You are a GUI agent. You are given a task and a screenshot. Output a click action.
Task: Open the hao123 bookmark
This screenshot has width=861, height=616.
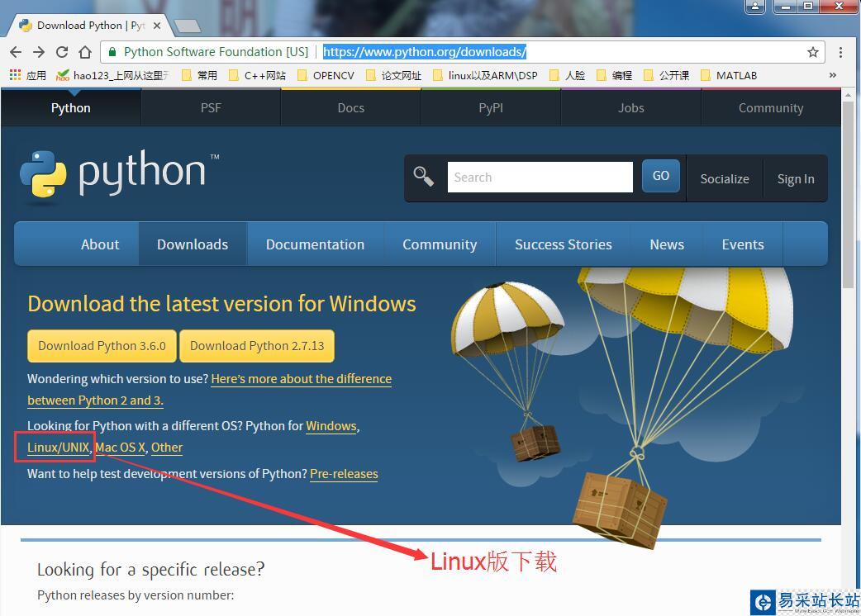point(112,75)
